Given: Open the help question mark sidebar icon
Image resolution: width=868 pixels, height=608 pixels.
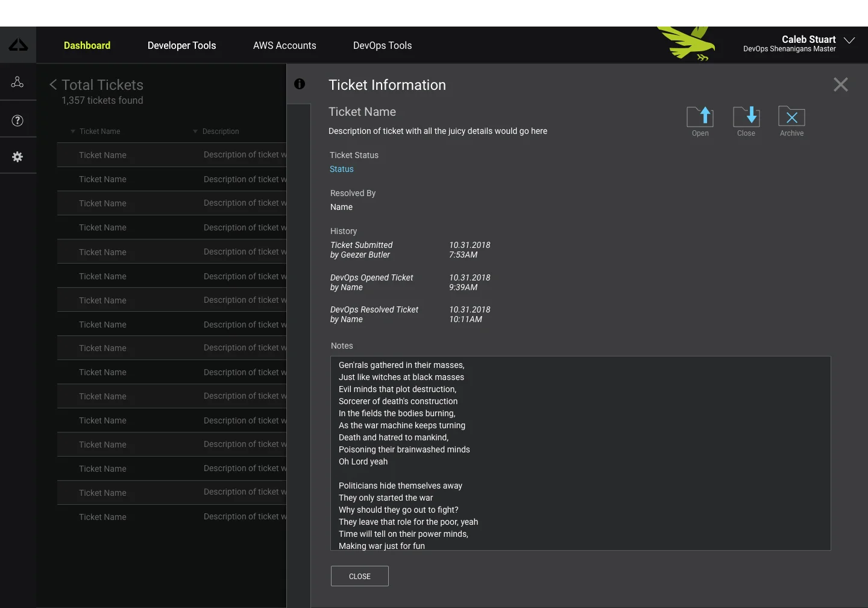Looking at the screenshot, I should tap(17, 121).
